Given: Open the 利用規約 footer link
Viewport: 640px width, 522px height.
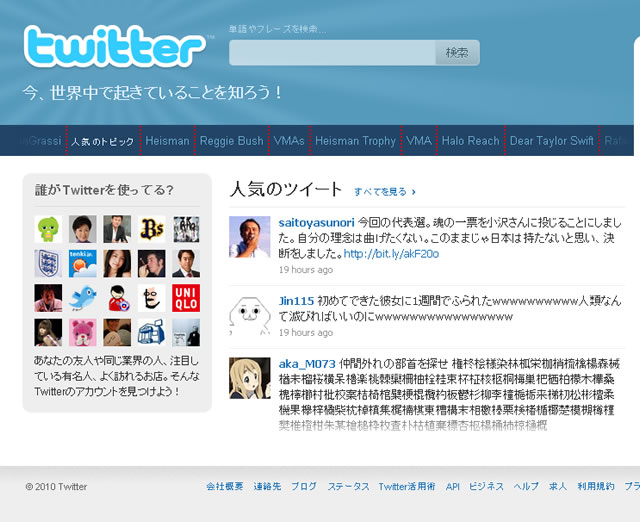Looking at the screenshot, I should pos(596,486).
